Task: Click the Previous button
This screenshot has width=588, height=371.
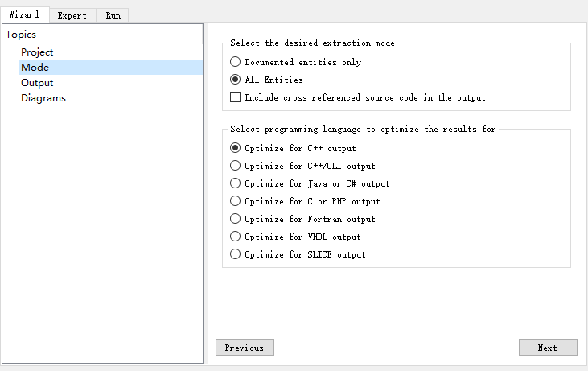Action: click(x=245, y=348)
